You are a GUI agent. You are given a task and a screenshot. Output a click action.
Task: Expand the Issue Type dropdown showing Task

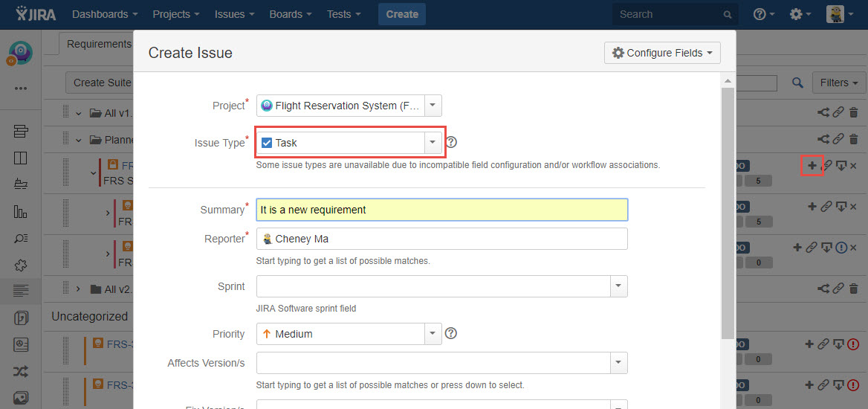433,143
